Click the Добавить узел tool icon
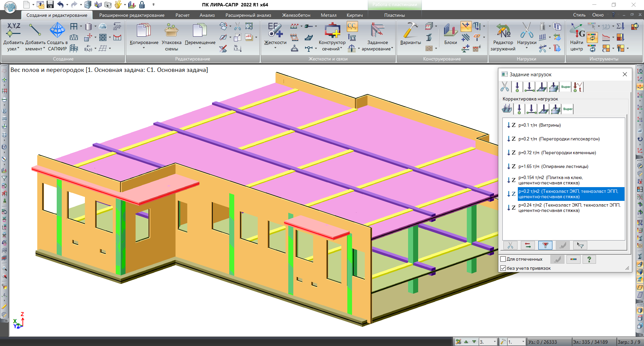644x346 pixels. click(x=13, y=30)
